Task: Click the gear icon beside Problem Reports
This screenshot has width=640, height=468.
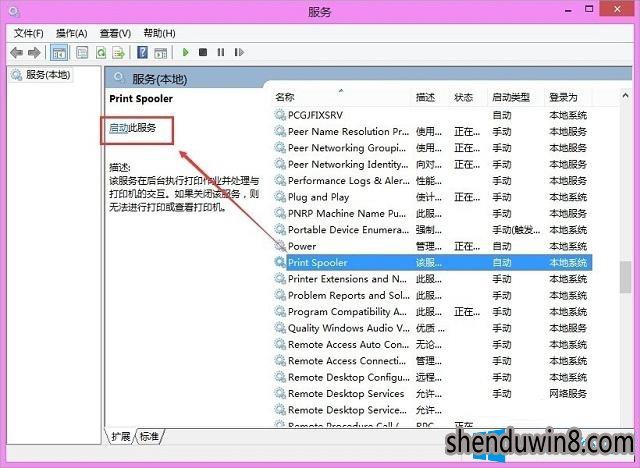Action: (x=280, y=295)
